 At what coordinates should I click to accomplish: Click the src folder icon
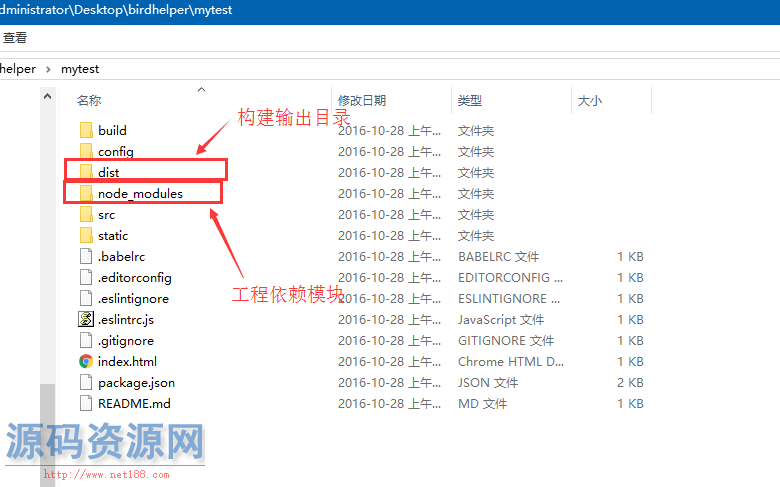(x=85, y=215)
